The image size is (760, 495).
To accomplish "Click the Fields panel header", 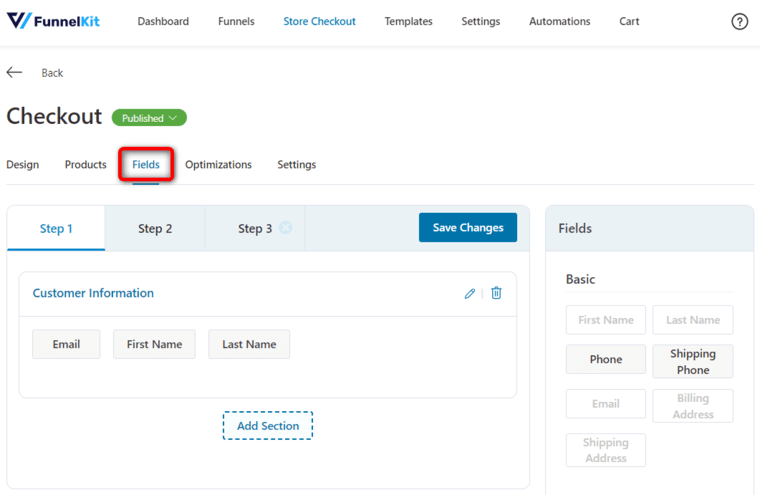I will (649, 228).
